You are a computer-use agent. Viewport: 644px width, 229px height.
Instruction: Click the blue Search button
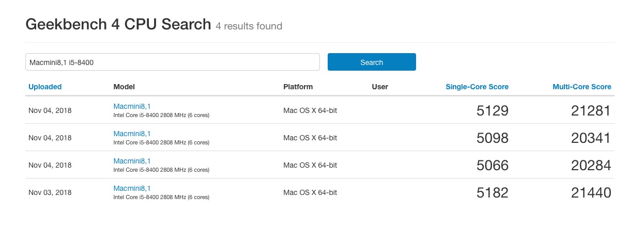click(x=372, y=62)
